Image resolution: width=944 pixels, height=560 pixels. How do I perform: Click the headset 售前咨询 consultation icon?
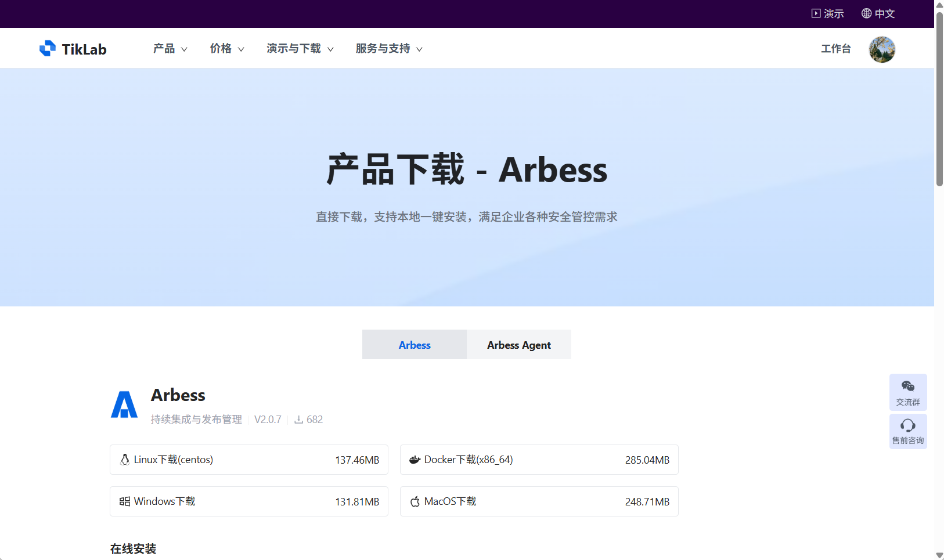908,426
